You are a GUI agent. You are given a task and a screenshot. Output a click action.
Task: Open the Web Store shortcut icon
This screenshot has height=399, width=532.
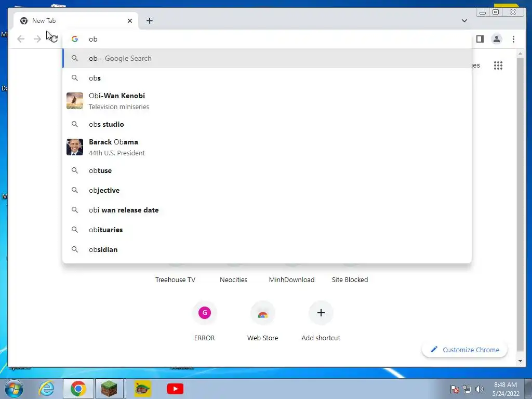pyautogui.click(x=262, y=312)
